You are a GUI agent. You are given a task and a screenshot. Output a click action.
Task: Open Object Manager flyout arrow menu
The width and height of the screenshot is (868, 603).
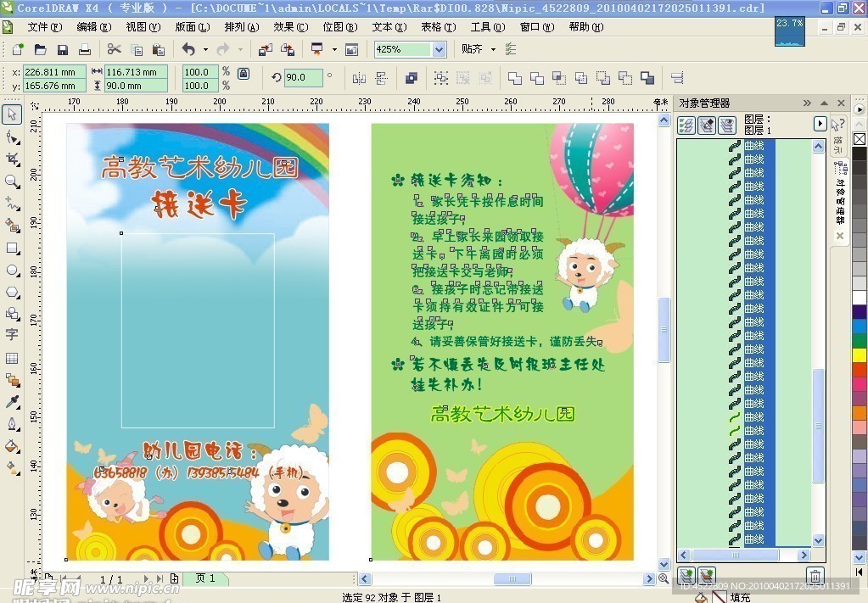(x=820, y=124)
